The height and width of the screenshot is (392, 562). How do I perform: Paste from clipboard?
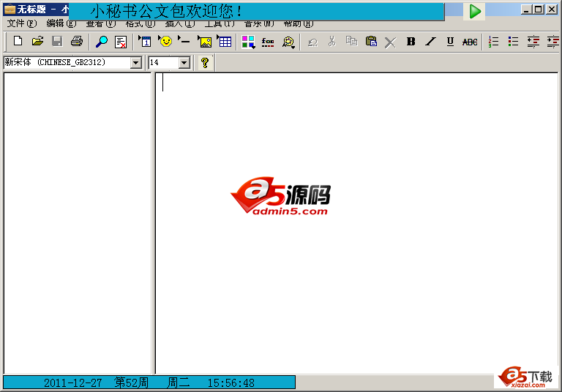tap(371, 42)
